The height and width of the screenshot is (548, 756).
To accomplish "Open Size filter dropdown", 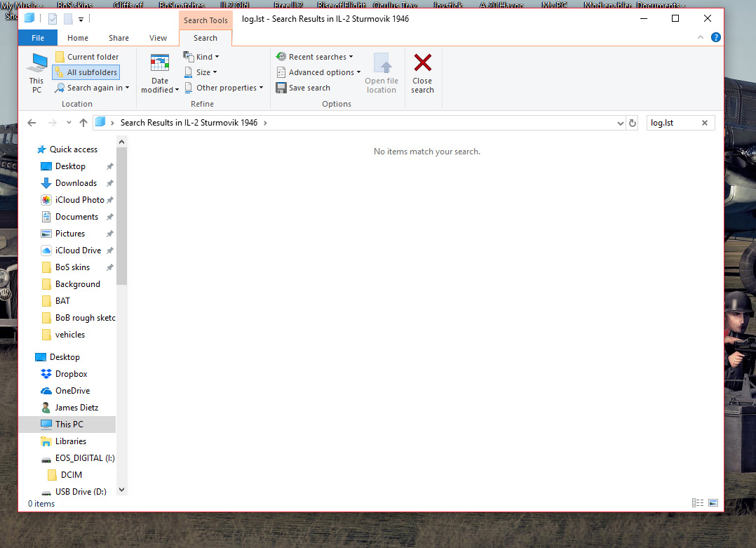I will 200,72.
